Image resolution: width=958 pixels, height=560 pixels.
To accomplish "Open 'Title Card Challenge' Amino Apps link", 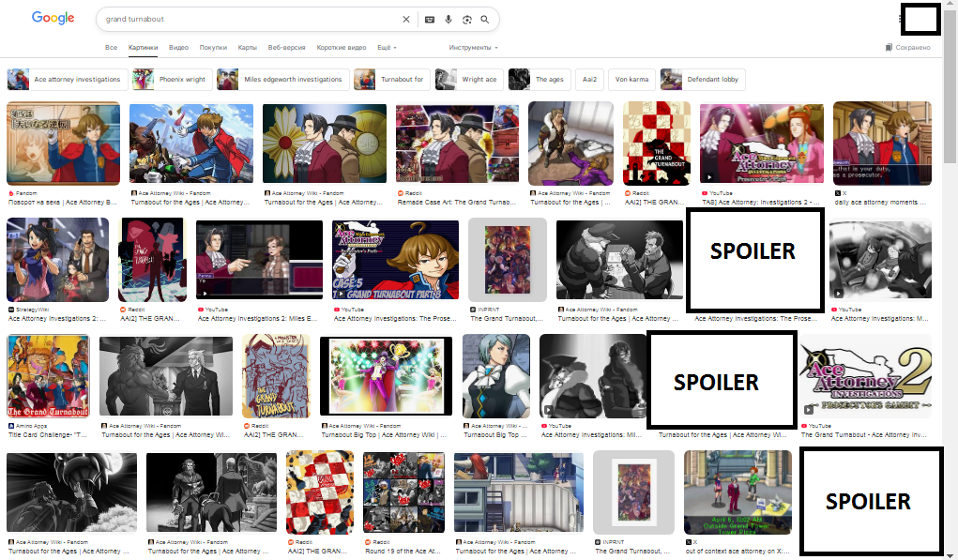I will pyautogui.click(x=48, y=435).
